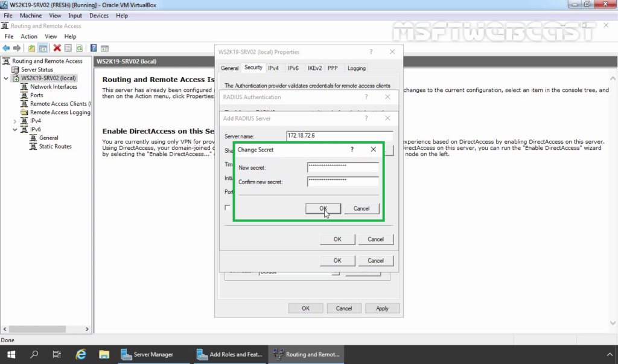Click the Routing and Remote Access taskbar item
This screenshot has width=618, height=364.
307,354
